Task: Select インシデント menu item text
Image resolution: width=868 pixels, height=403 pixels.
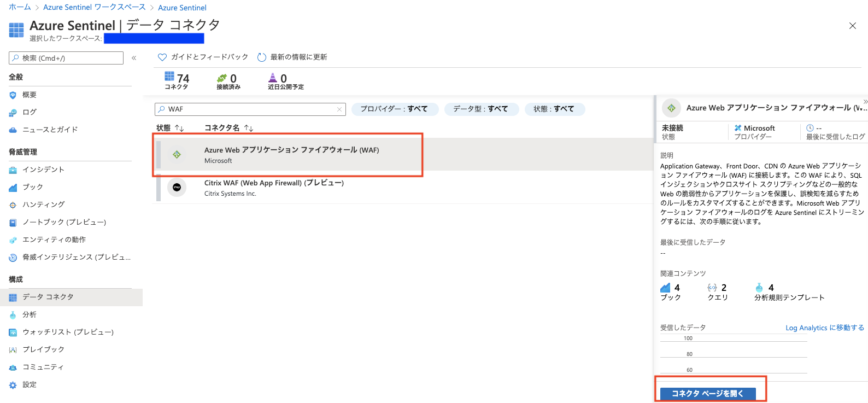Action: pyautogui.click(x=43, y=170)
